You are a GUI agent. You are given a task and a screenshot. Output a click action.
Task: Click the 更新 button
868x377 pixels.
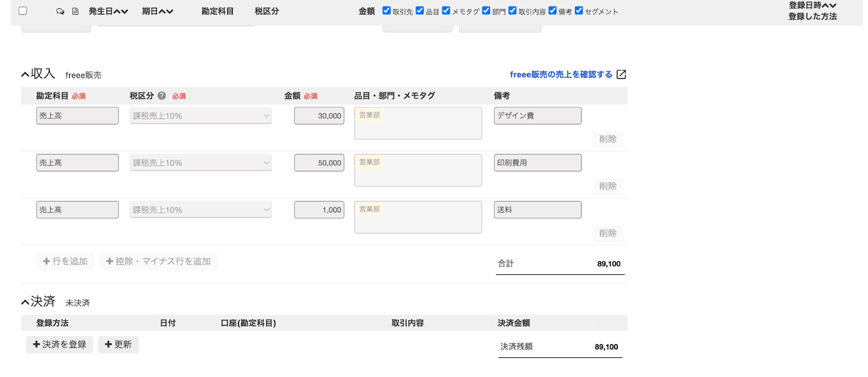tap(118, 345)
